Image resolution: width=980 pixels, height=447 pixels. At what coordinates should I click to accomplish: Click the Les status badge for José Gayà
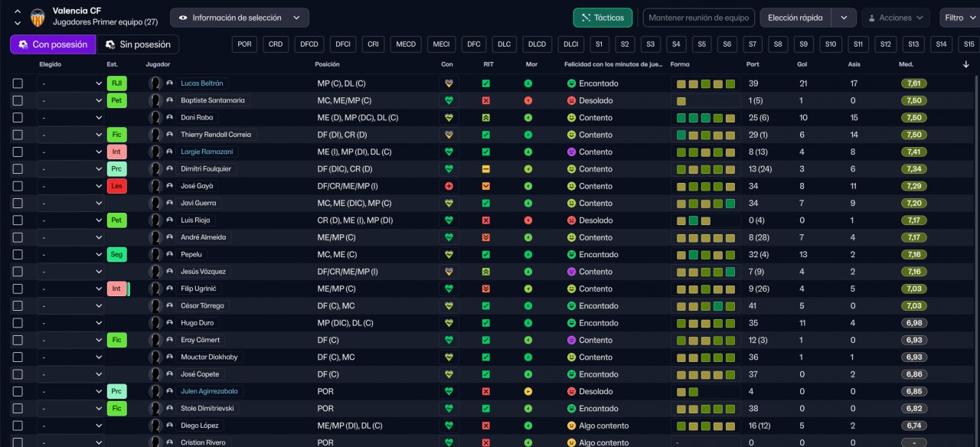[116, 186]
